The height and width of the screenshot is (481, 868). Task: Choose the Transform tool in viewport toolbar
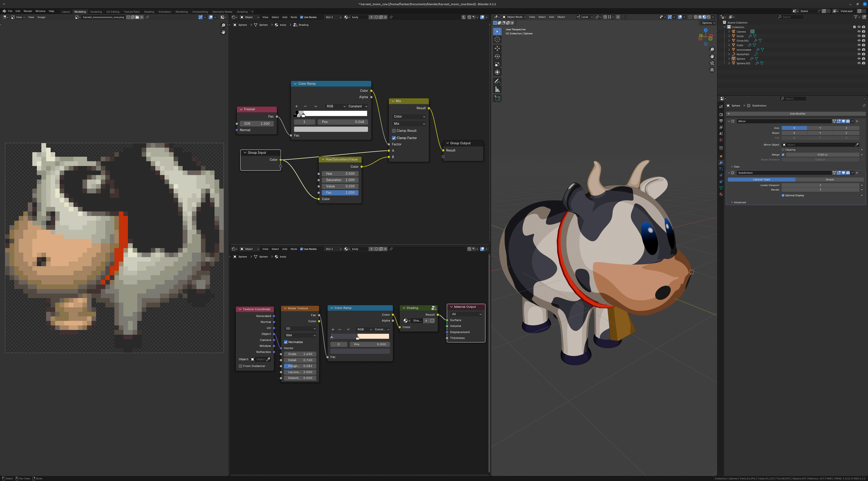tap(497, 72)
